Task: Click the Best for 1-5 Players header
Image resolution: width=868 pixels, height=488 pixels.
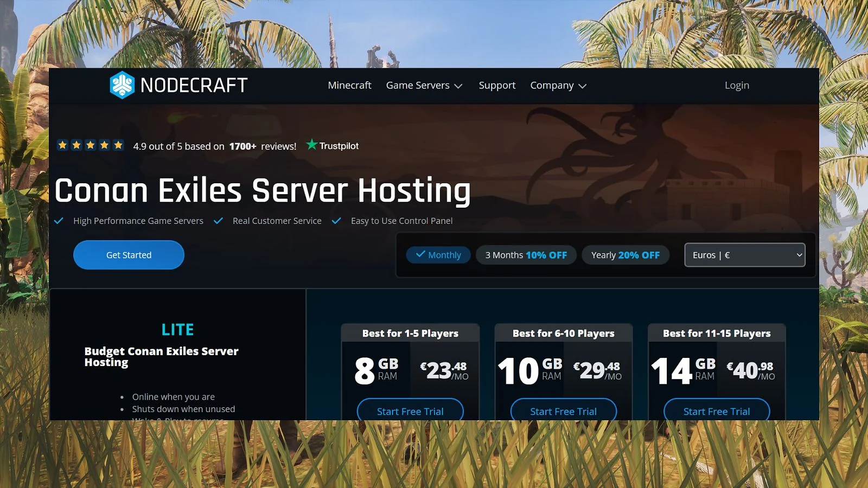Action: pyautogui.click(x=410, y=333)
